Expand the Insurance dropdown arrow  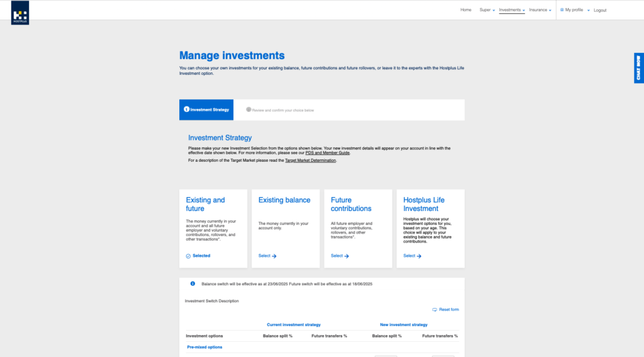click(x=550, y=10)
